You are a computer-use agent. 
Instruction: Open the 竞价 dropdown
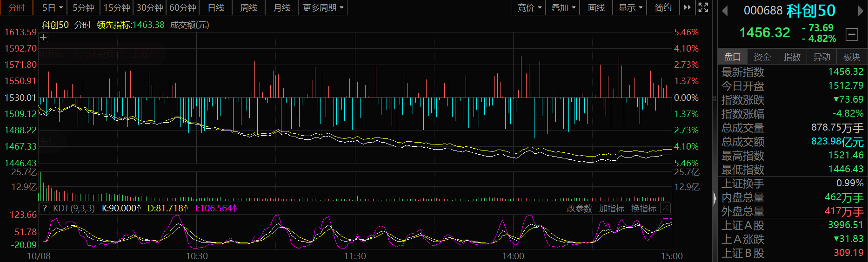(529, 7)
